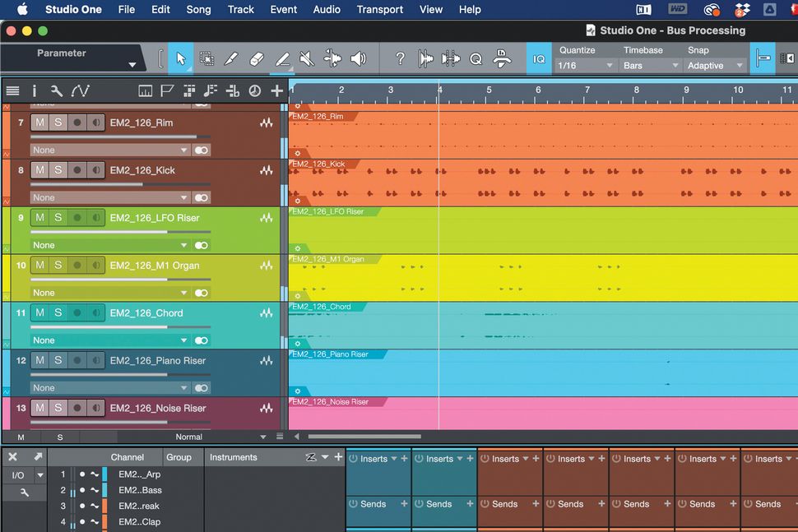Open the track wrench settings icon
The width and height of the screenshot is (798, 532).
[x=56, y=90]
